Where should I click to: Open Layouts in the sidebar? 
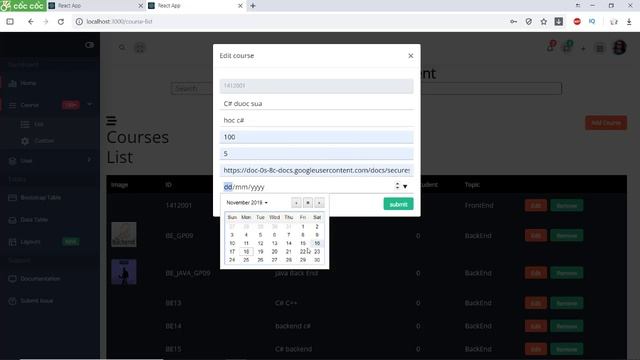point(30,242)
